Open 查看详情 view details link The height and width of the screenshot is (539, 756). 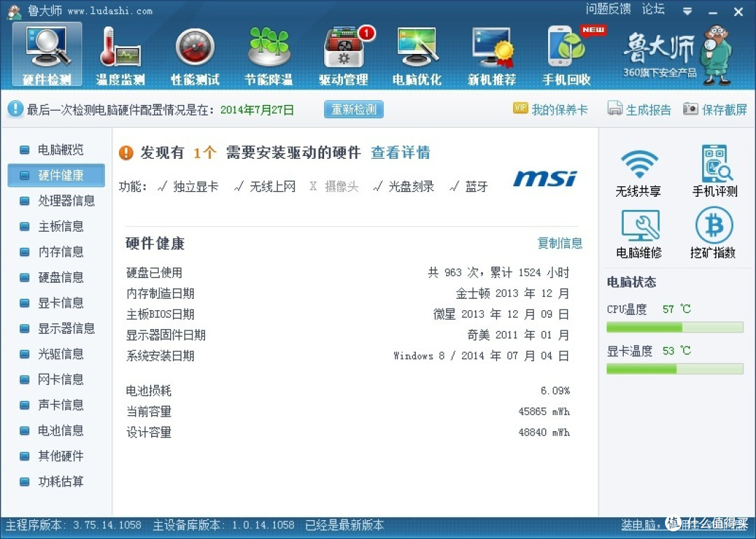(400, 153)
